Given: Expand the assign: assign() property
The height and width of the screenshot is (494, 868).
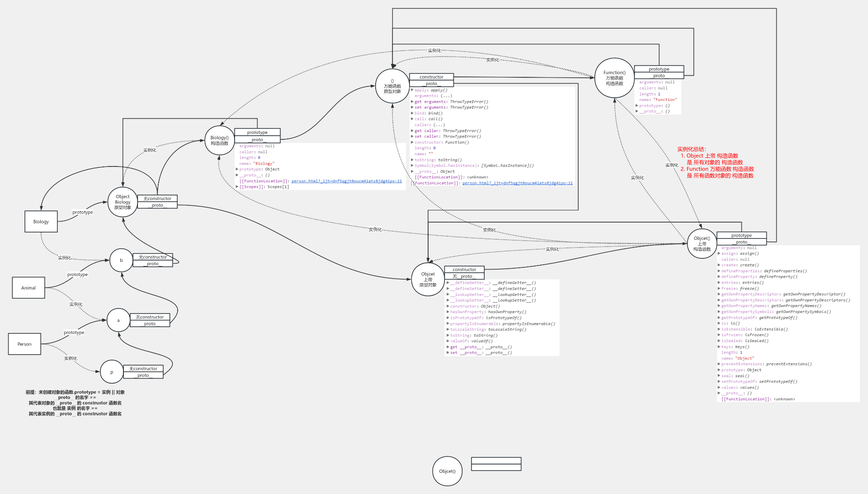Looking at the screenshot, I should coord(719,253).
